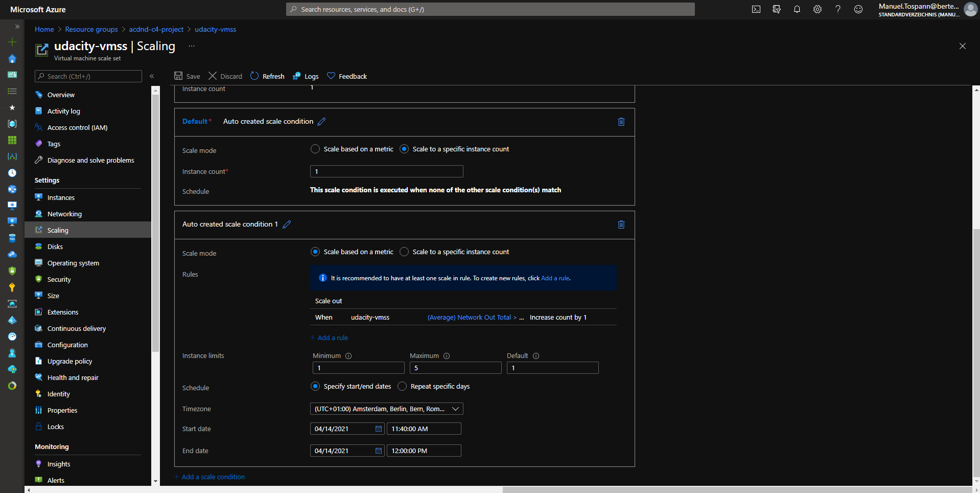The height and width of the screenshot is (493, 980).
Task: Open Logs from toolbar
Action: click(306, 76)
